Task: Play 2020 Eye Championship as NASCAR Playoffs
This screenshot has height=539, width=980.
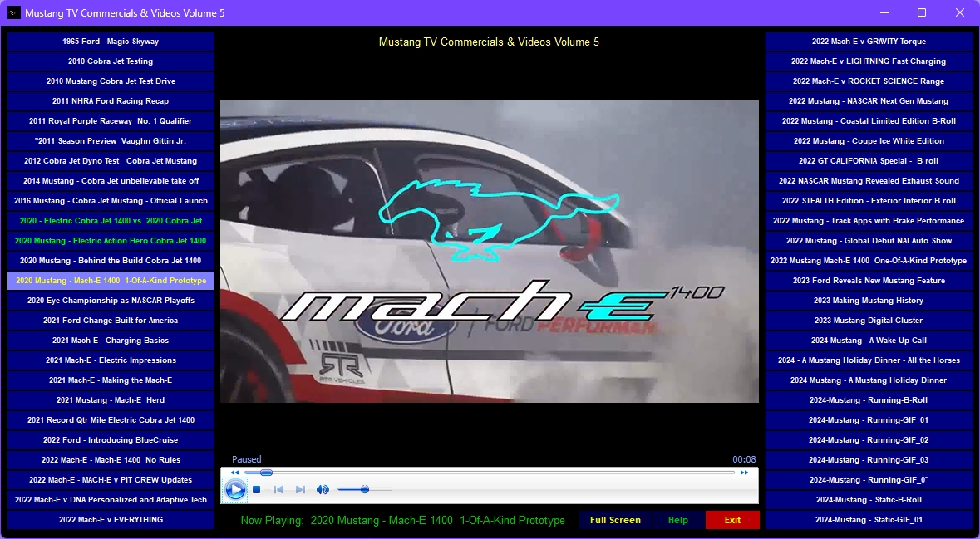Action: coord(111,301)
